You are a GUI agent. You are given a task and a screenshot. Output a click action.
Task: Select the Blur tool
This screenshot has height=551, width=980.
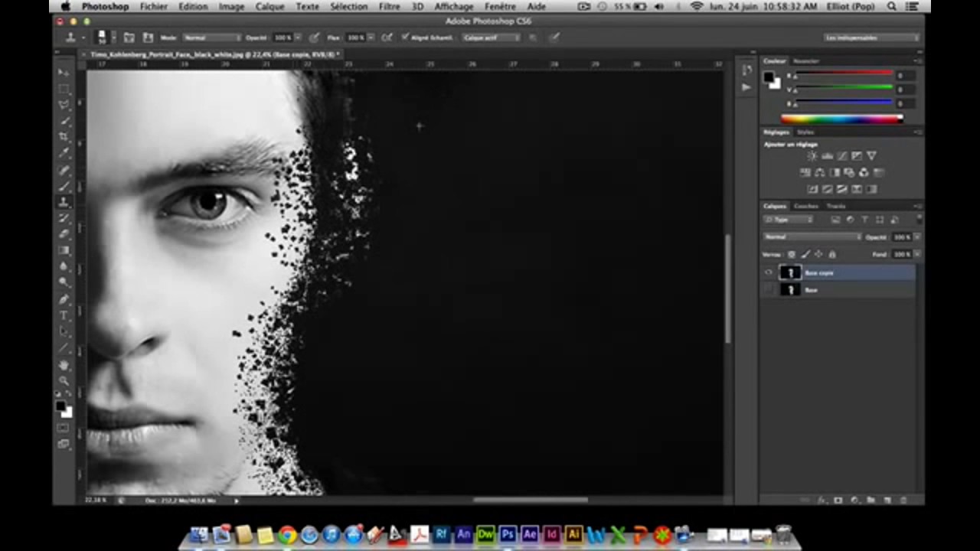pos(64,266)
